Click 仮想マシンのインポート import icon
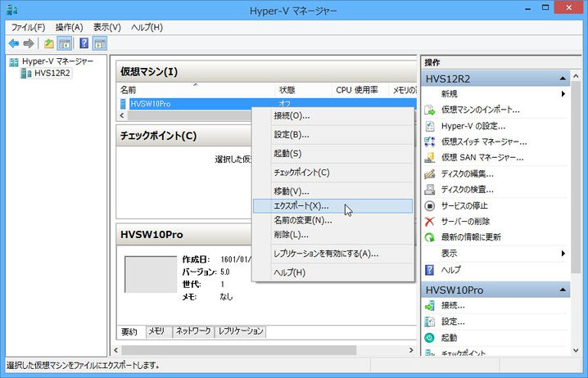Screen dimensions: 588x378 click(x=430, y=110)
